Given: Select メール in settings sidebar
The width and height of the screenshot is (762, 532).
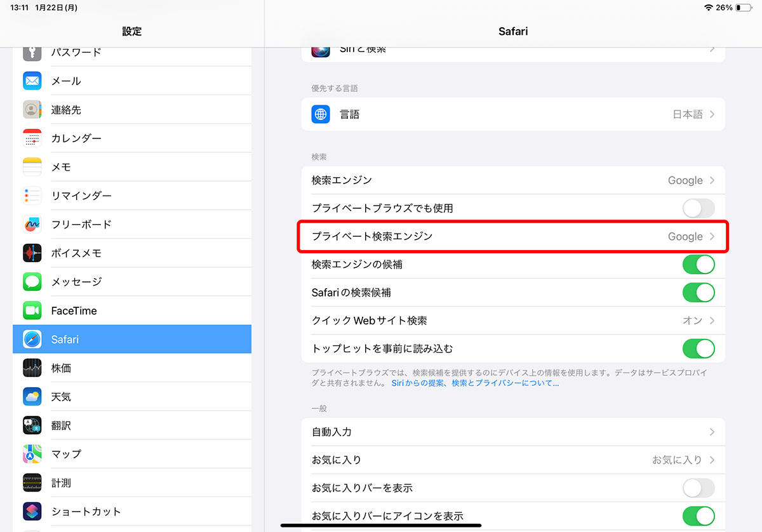Looking at the screenshot, I should click(x=132, y=81).
